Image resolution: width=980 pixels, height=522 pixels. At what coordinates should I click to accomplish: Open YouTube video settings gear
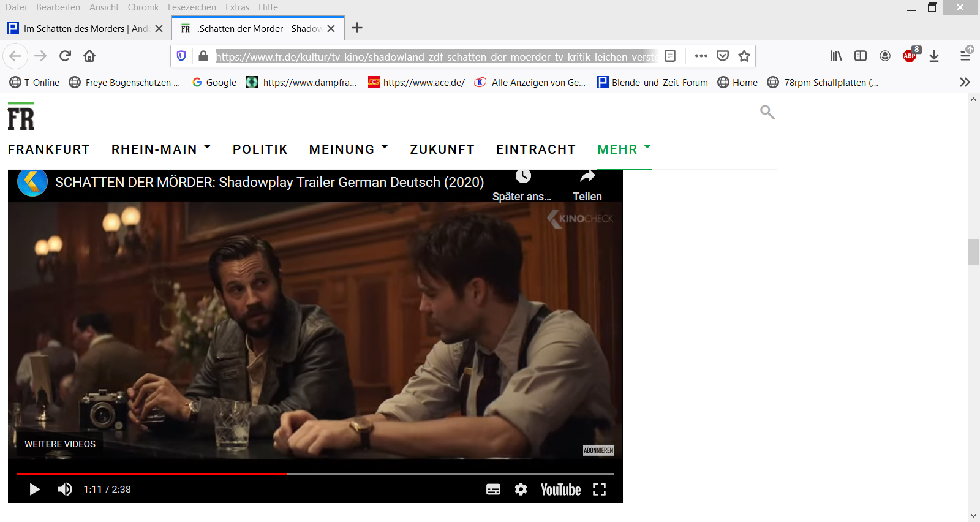(x=521, y=489)
